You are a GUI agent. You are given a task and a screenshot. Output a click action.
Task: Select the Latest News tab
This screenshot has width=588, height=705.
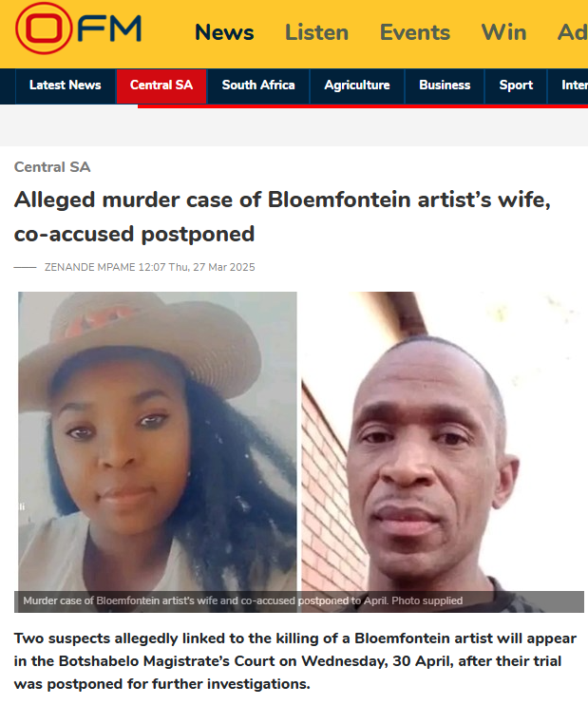click(x=66, y=86)
